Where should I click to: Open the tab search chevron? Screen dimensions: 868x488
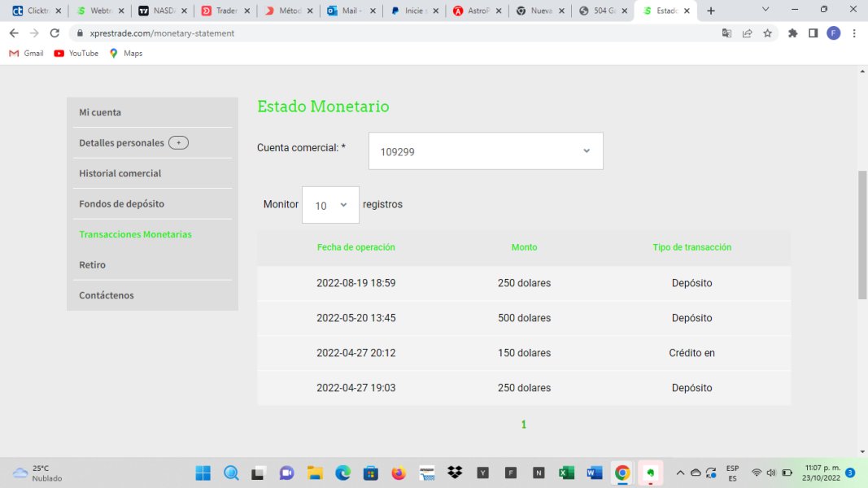[765, 10]
